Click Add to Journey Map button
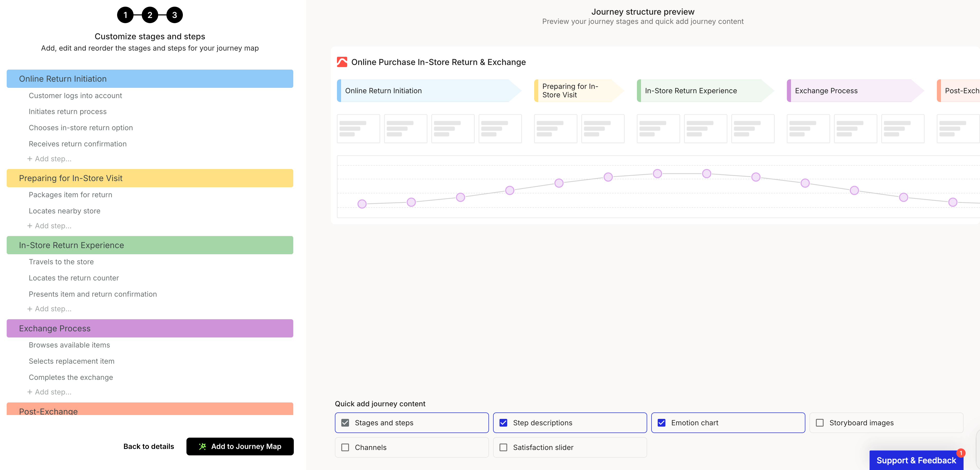 pos(240,446)
